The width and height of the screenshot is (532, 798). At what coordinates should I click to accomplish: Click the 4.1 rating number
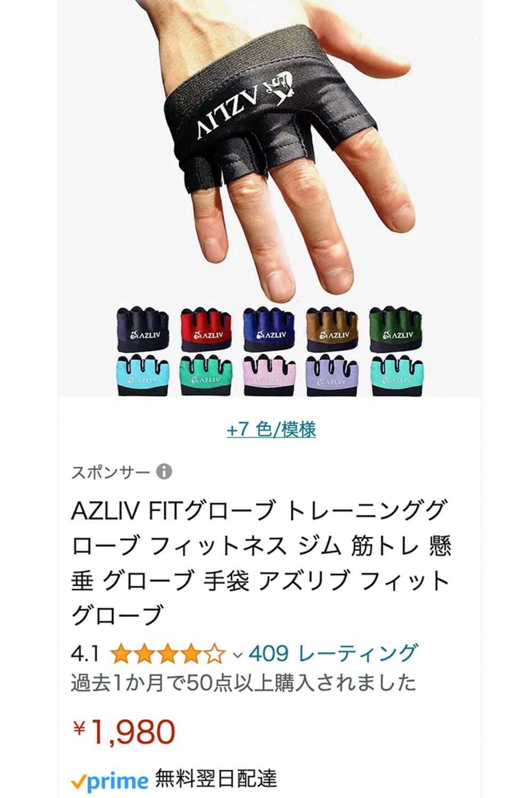pos(85,654)
